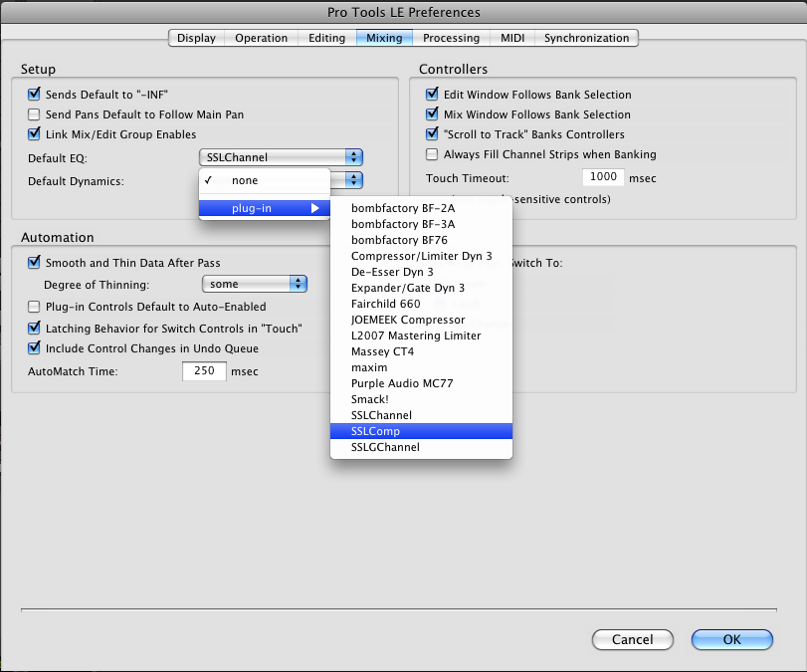Choose maxim from the plug-in list
This screenshot has width=807, height=672.
(x=421, y=367)
